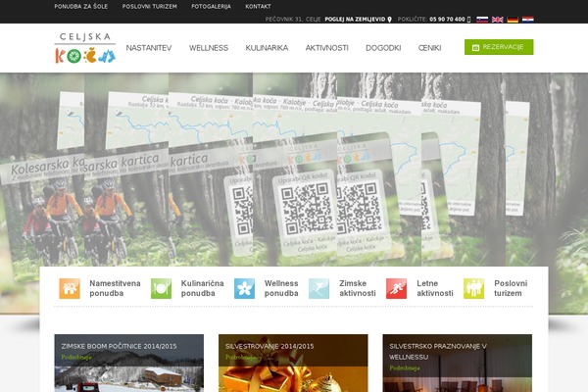Open Poslovni turizem text beside people icon

511,288
